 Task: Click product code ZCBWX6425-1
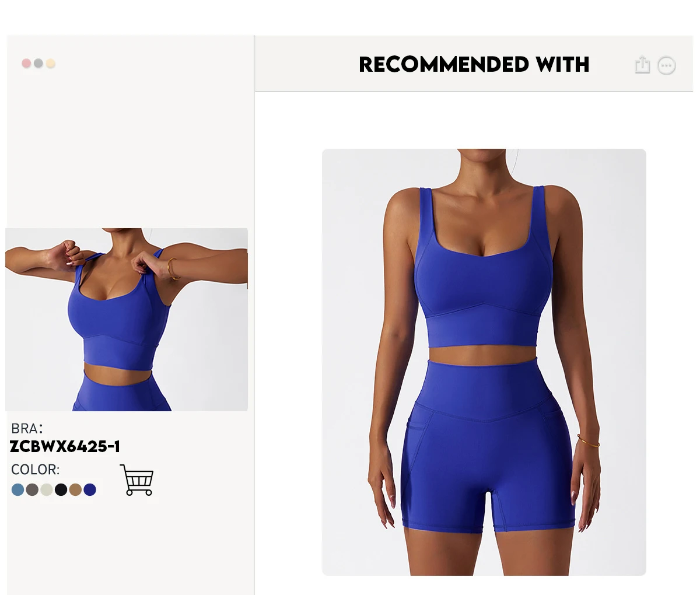point(65,447)
